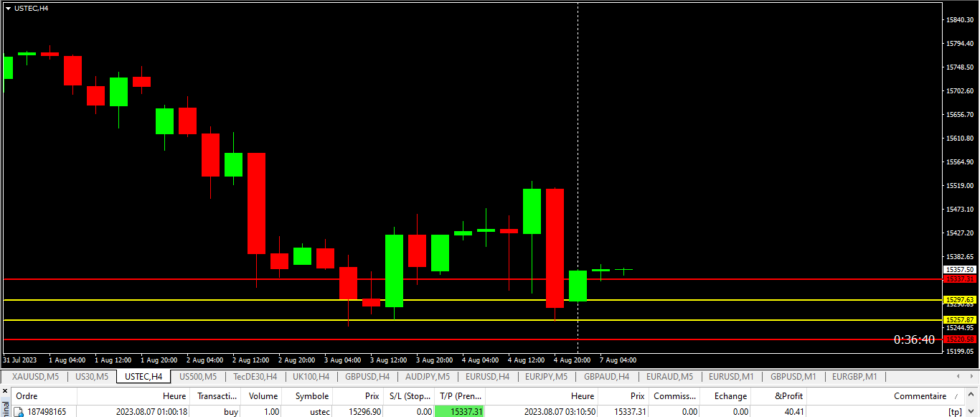
Task: Click the order icon beside ticket 187498165
Action: pyautogui.click(x=19, y=411)
